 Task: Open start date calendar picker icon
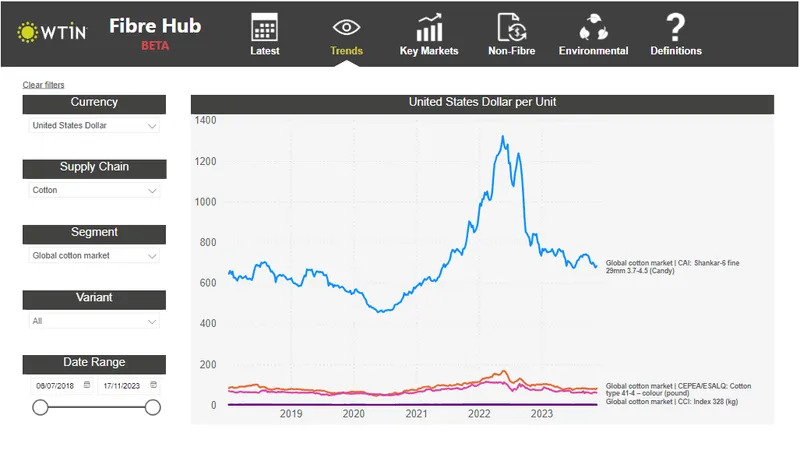click(86, 385)
